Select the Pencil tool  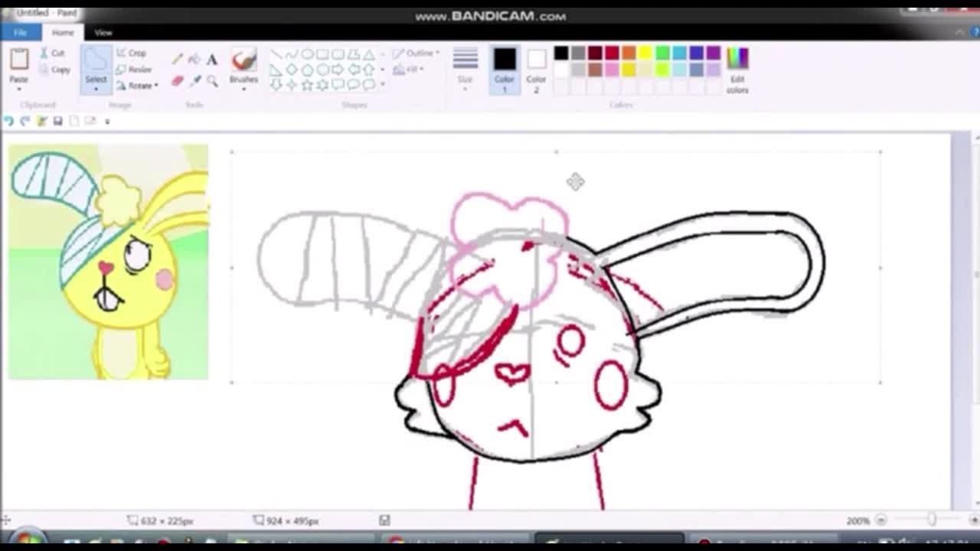pos(177,58)
